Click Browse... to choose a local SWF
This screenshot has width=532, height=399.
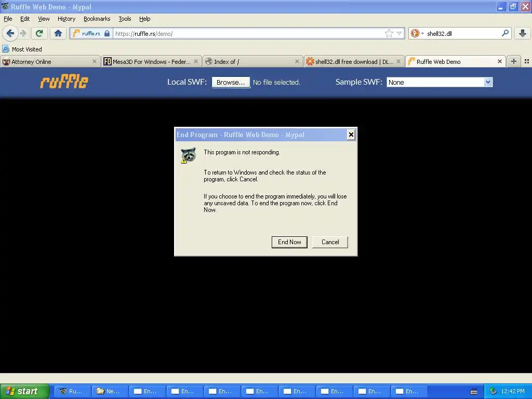tap(231, 82)
